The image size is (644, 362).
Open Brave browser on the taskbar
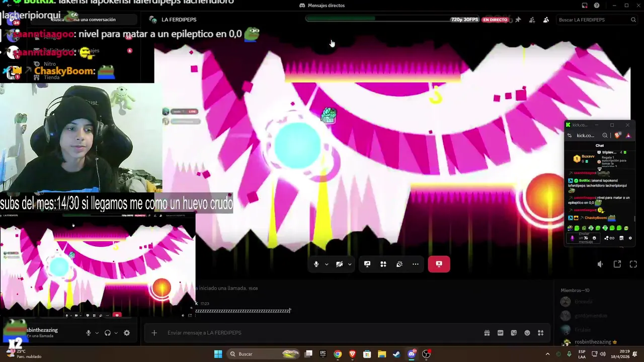[x=352, y=354]
